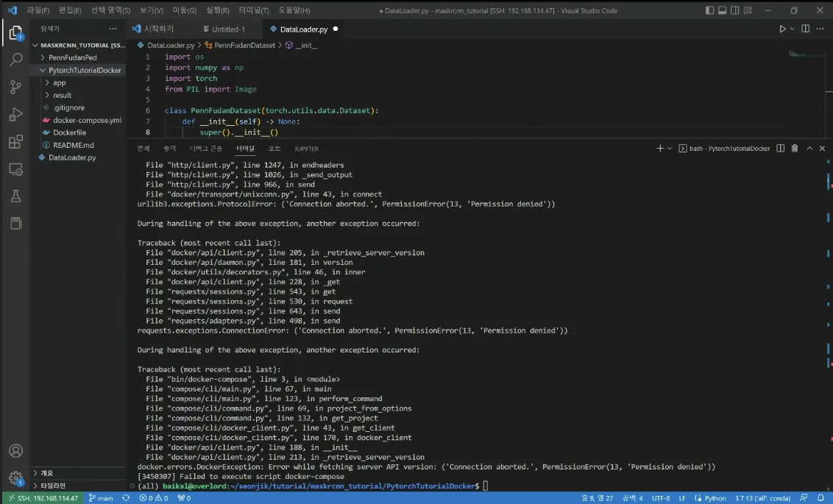Run the Python file with play button

pyautogui.click(x=782, y=29)
